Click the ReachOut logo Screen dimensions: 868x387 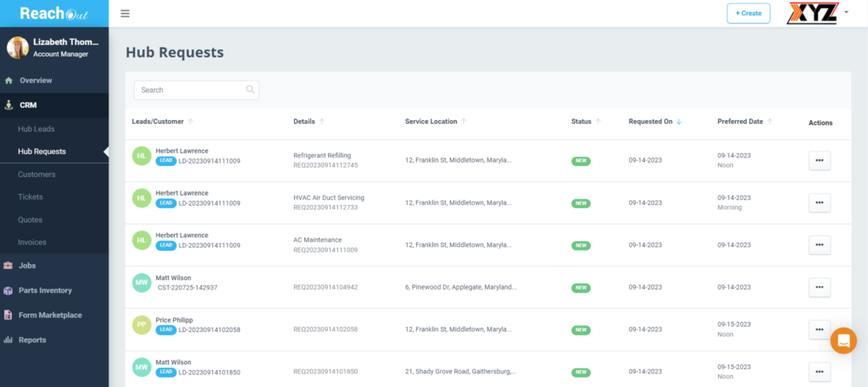54,14
